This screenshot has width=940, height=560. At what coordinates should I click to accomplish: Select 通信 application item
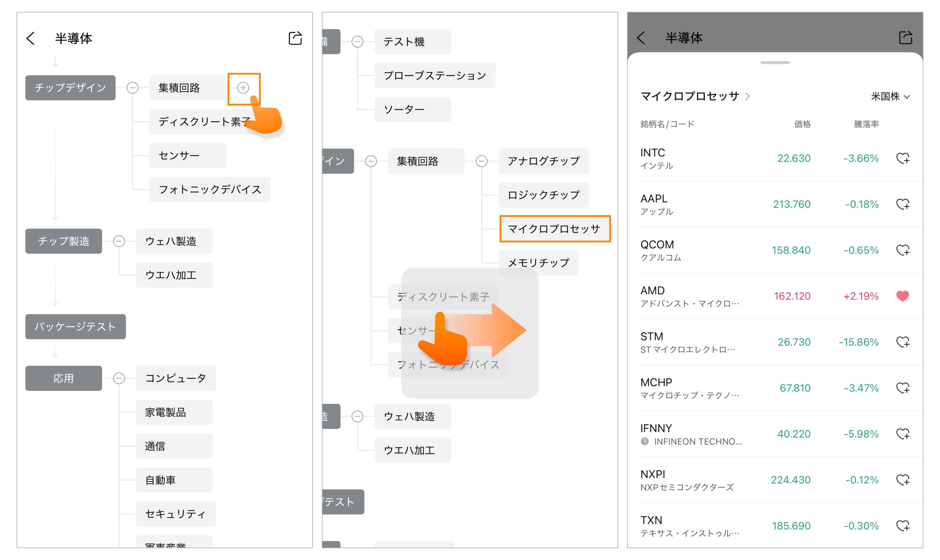tap(174, 446)
